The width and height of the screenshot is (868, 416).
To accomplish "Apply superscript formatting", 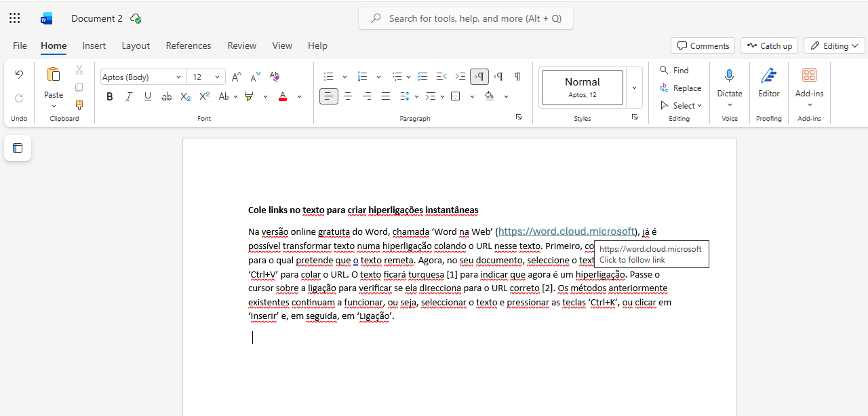I will tap(204, 96).
